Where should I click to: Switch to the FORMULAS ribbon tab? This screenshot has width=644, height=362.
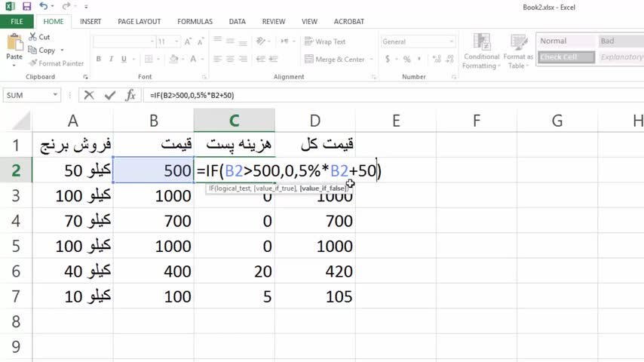tap(195, 22)
